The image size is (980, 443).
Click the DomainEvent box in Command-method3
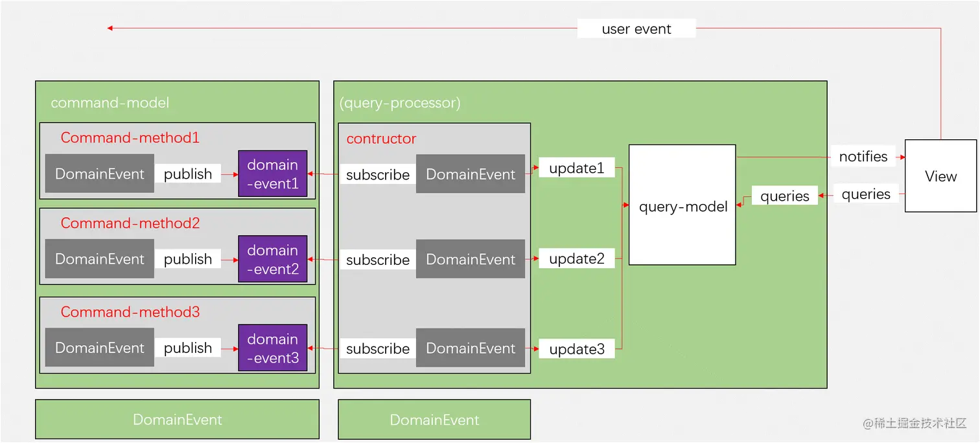99,348
